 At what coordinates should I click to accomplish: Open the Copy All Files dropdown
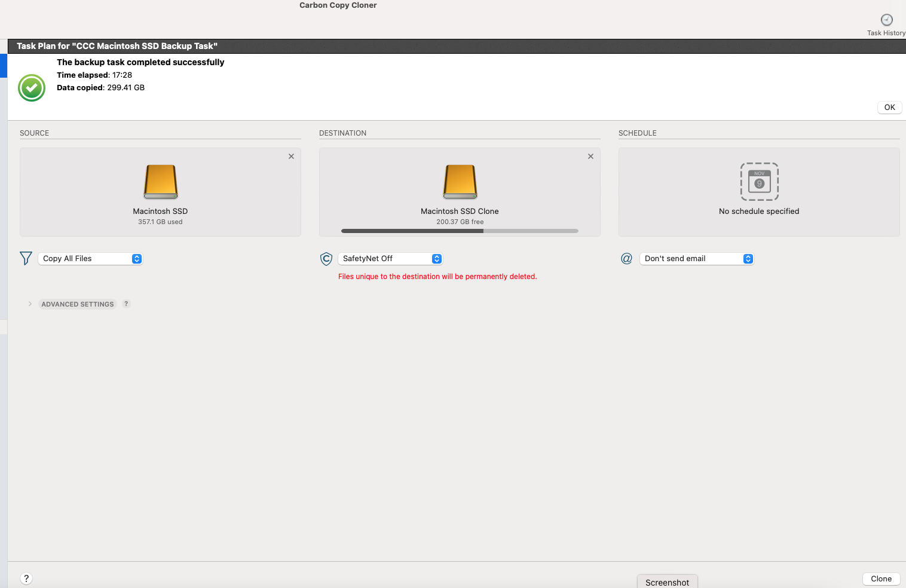coord(90,259)
